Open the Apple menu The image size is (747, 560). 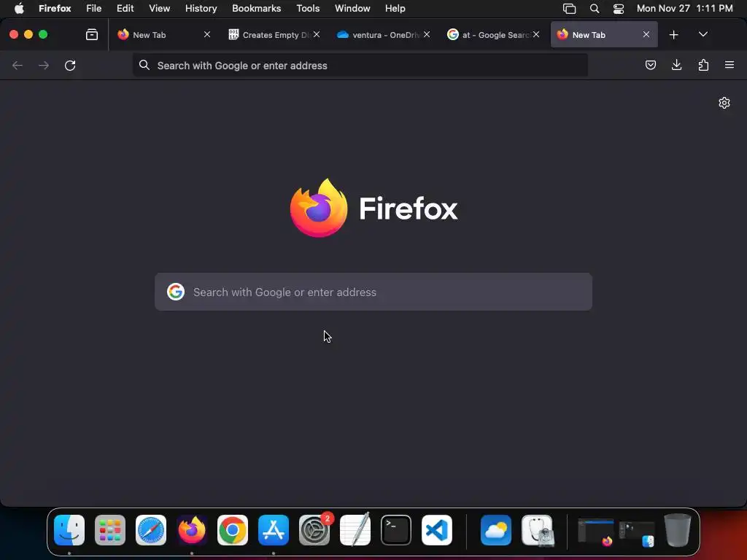[x=19, y=8]
